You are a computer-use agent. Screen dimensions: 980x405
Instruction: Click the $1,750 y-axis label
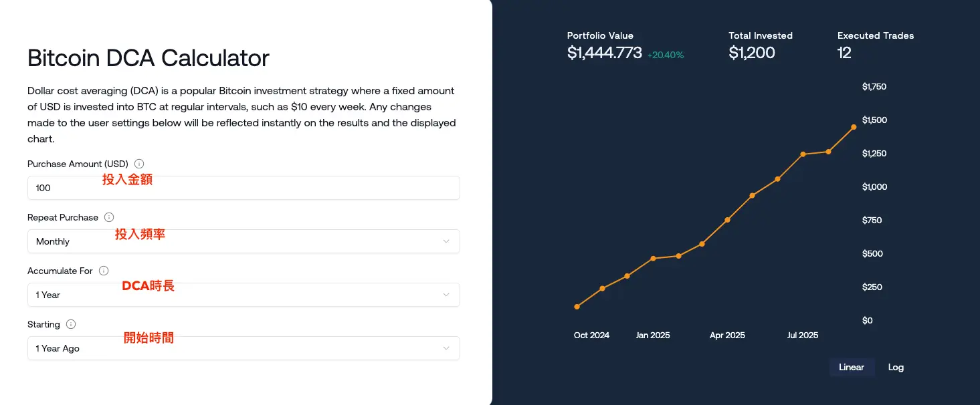[x=874, y=87]
